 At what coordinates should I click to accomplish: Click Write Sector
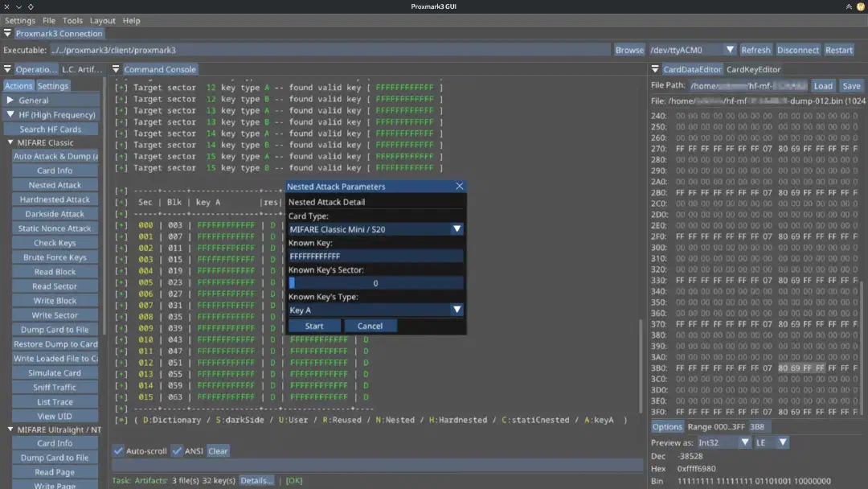55,314
